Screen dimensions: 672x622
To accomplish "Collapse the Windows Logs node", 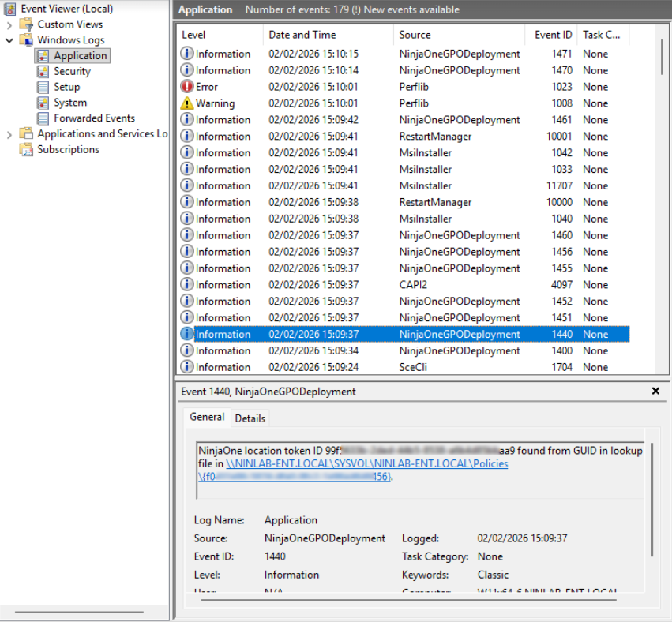I will click(9, 40).
